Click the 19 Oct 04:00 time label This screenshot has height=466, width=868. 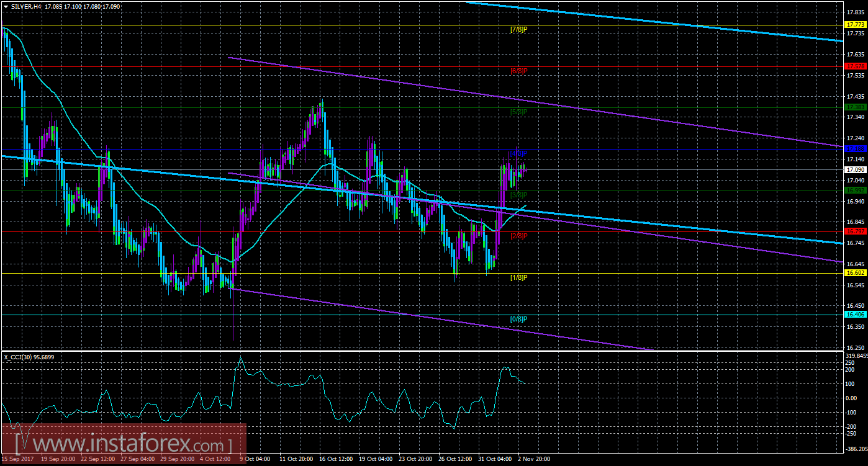374,460
